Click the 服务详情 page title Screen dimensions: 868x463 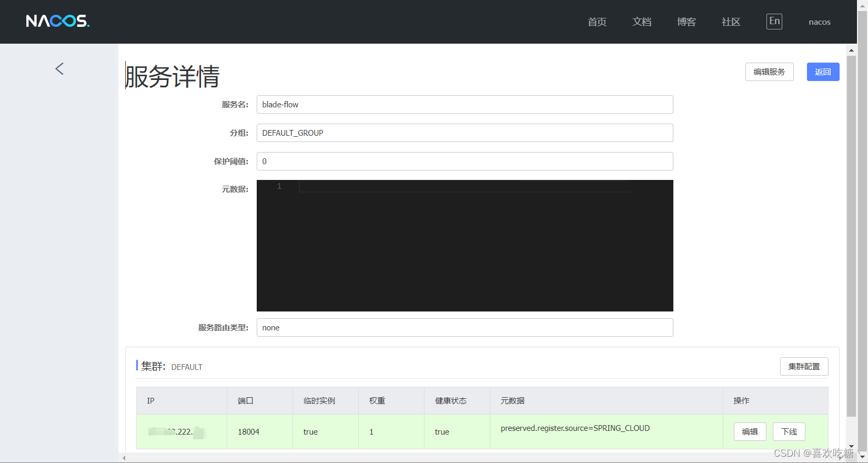pos(172,76)
